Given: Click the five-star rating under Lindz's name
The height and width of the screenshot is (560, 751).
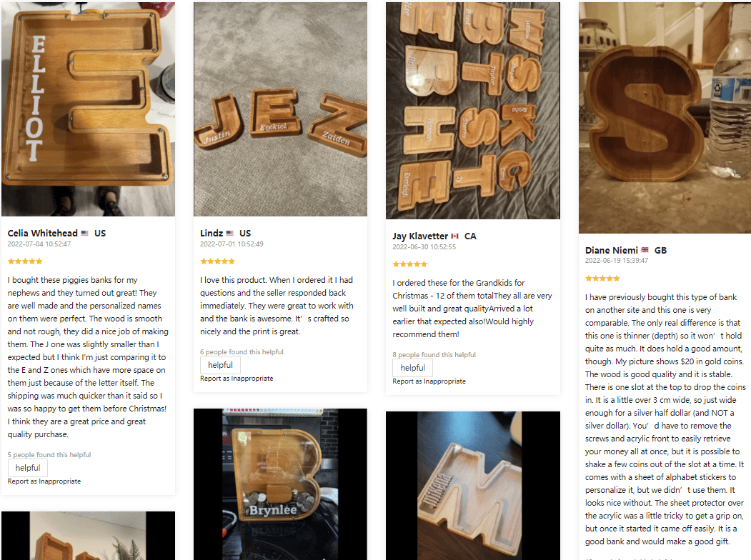Looking at the screenshot, I should tap(217, 261).
